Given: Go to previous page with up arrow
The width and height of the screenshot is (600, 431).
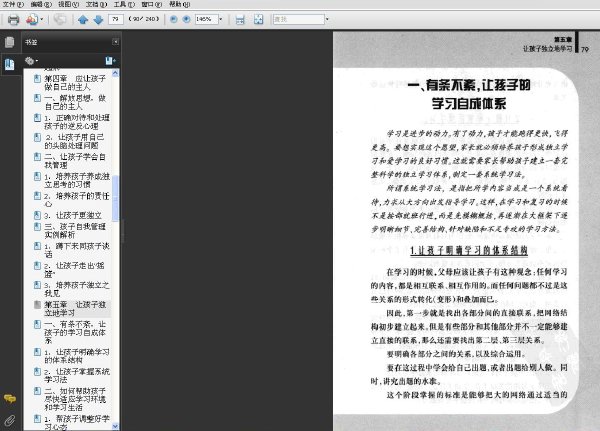Looking at the screenshot, I should [83, 20].
